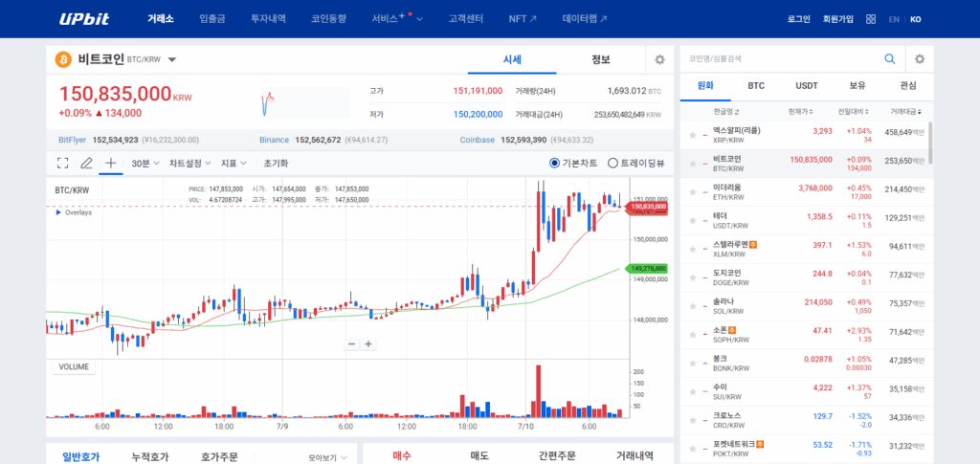Sort list by 한글명 column
This screenshot has width=980, height=464.
[x=725, y=112]
